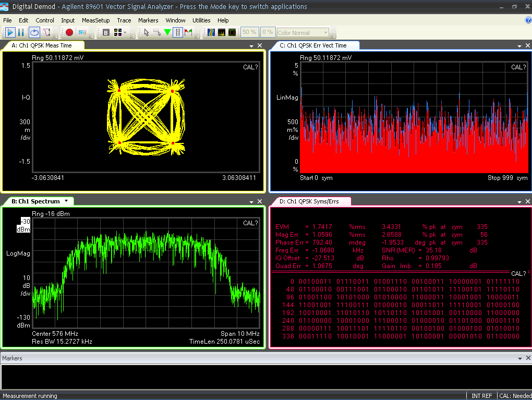
Task: Expand the trace C window options arrow
Action: 519,46
